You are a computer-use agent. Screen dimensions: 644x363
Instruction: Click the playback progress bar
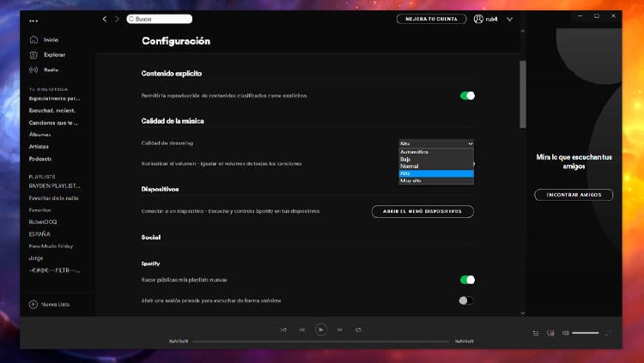pos(321,342)
